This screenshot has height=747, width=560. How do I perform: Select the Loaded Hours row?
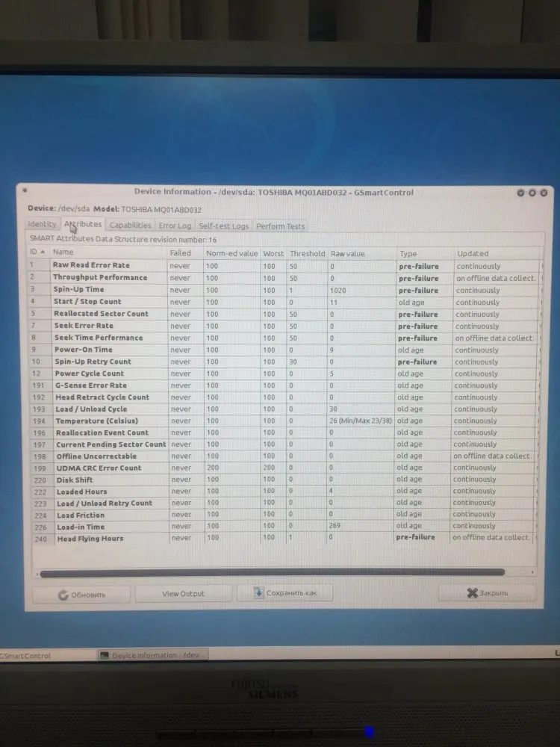[x=284, y=492]
